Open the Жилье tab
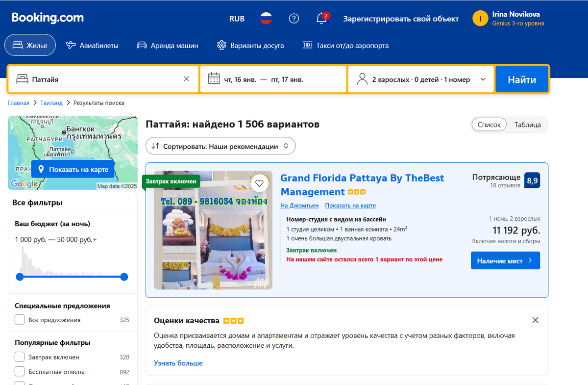The image size is (588, 385). tap(30, 45)
